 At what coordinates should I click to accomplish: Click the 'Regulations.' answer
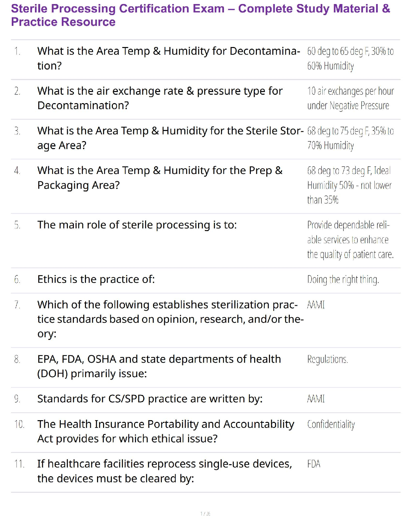pos(327,359)
